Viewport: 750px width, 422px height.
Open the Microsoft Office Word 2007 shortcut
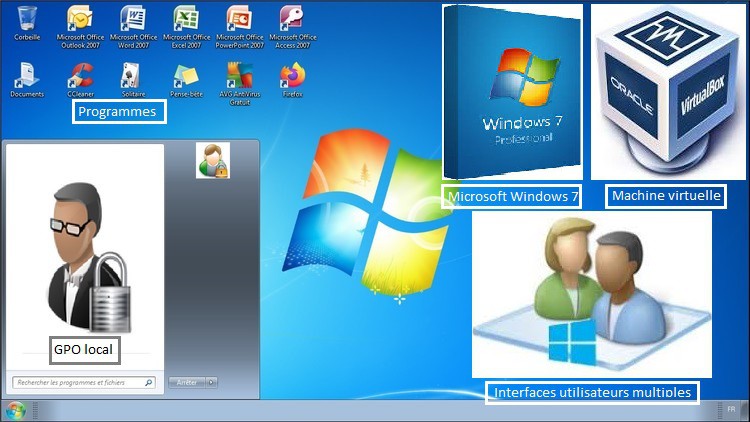(133, 27)
